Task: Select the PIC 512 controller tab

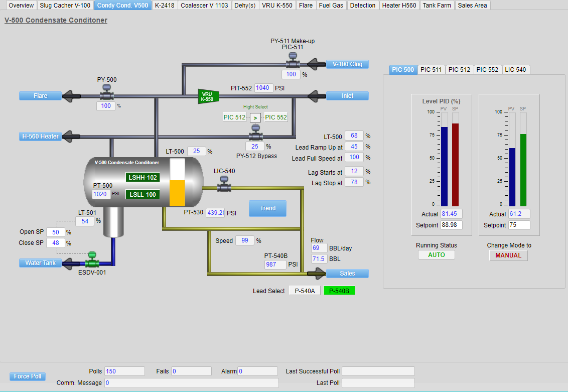Action: [x=459, y=70]
